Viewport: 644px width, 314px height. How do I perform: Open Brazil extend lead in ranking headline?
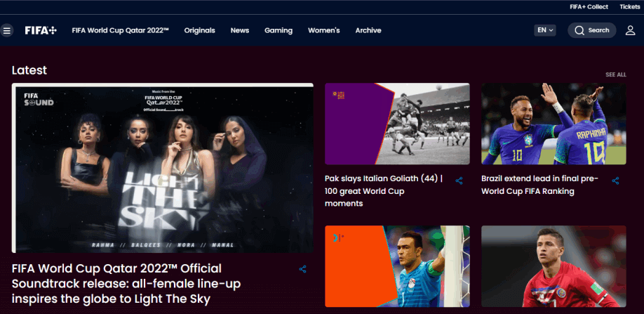(x=540, y=185)
